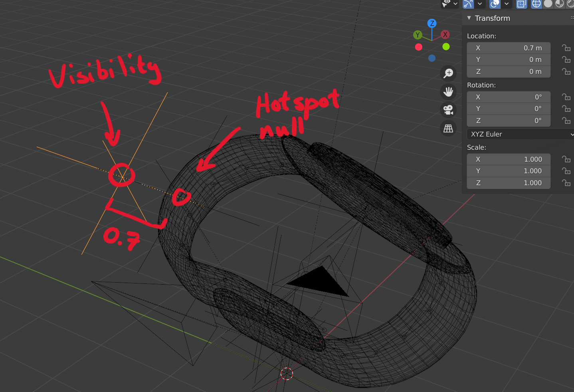Image resolution: width=574 pixels, height=392 pixels.
Task: Click the Location Y field
Action: click(x=509, y=59)
